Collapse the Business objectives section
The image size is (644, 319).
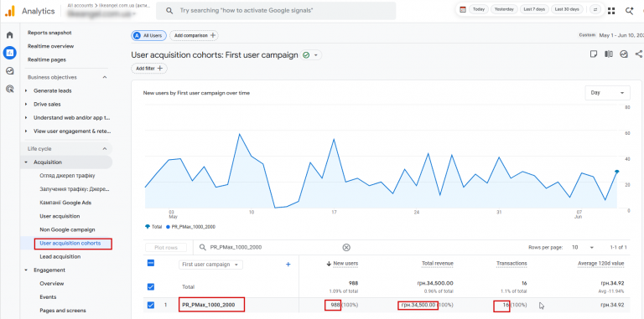click(104, 77)
